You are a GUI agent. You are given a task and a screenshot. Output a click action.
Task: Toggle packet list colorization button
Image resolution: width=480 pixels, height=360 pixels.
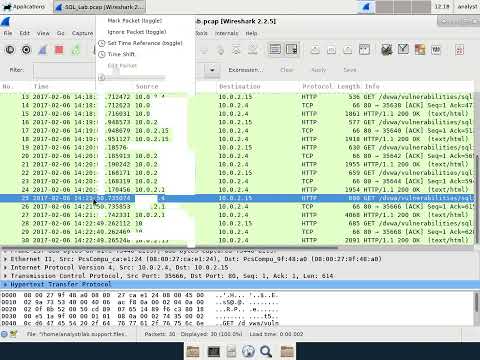[275, 50]
